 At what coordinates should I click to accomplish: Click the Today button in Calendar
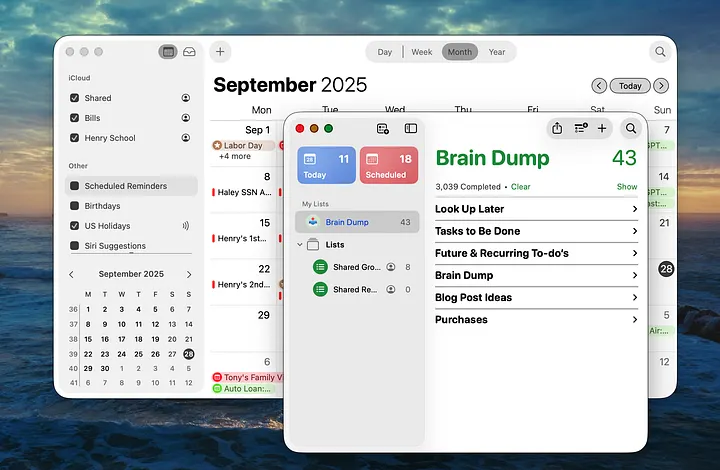[x=630, y=86]
